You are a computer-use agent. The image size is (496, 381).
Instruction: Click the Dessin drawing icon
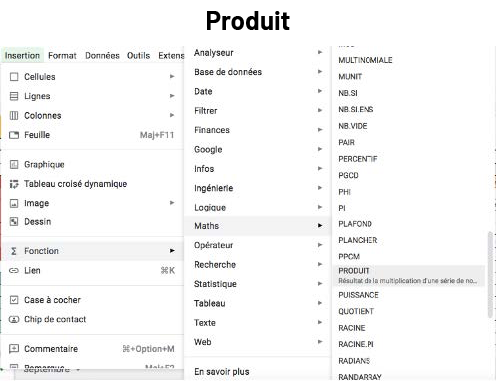14,222
